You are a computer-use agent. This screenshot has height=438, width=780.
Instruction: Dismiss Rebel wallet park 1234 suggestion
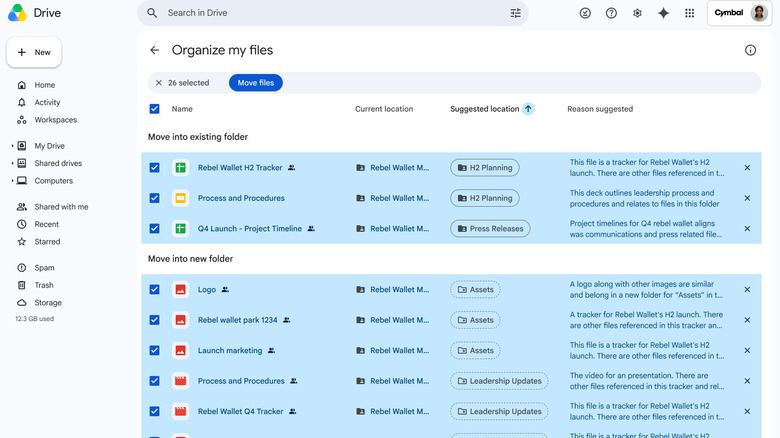(747, 320)
